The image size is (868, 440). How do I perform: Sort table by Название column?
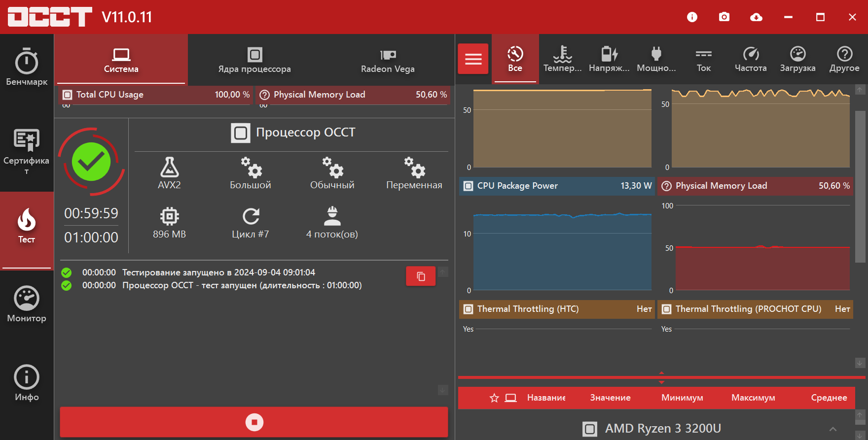click(x=546, y=398)
